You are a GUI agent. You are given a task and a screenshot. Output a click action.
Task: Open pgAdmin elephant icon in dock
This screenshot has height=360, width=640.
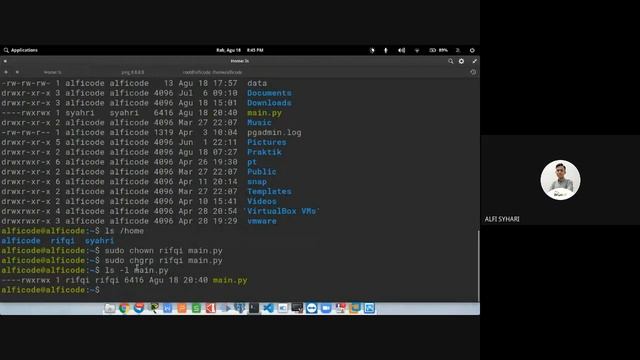pos(240,308)
